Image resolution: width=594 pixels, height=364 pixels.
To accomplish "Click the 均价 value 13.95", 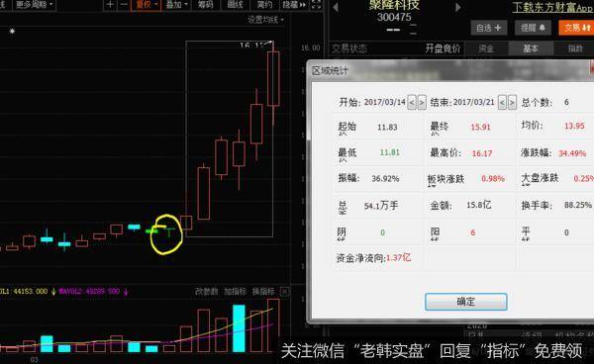I will pyautogui.click(x=574, y=126).
